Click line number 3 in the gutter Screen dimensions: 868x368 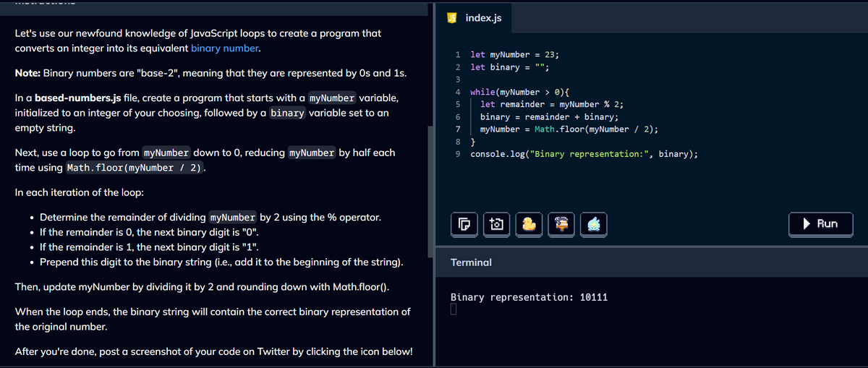coord(458,80)
